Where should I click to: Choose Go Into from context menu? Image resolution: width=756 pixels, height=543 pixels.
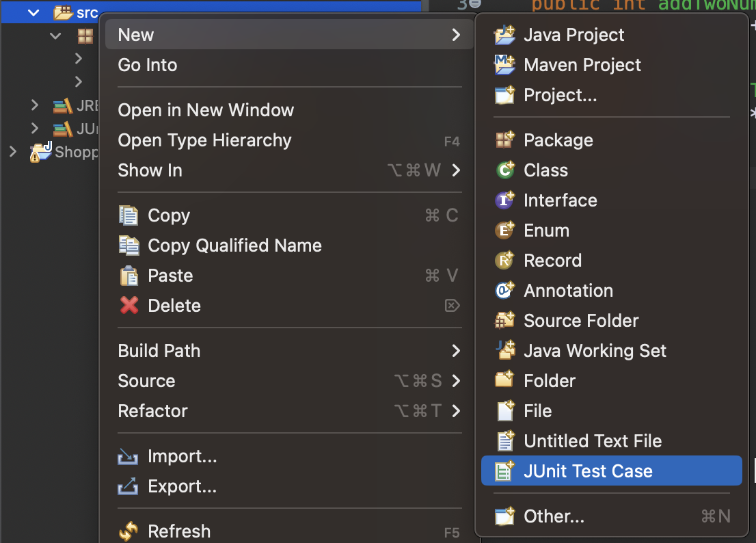[x=289, y=64]
